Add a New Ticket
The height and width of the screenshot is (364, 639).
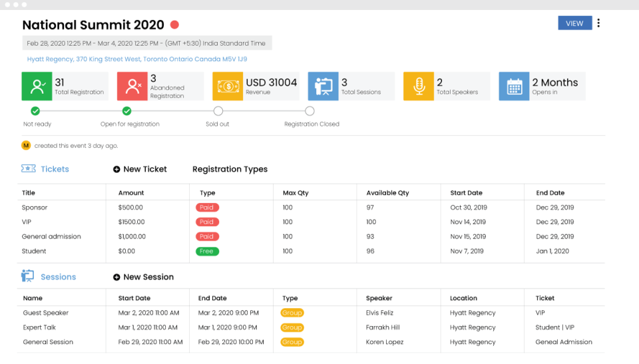click(140, 169)
